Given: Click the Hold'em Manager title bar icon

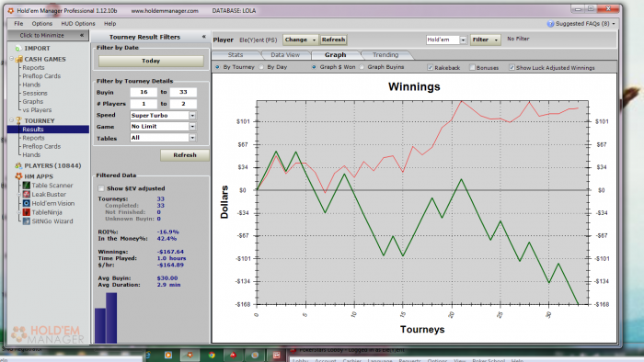Looking at the screenshot, I should click(11, 11).
